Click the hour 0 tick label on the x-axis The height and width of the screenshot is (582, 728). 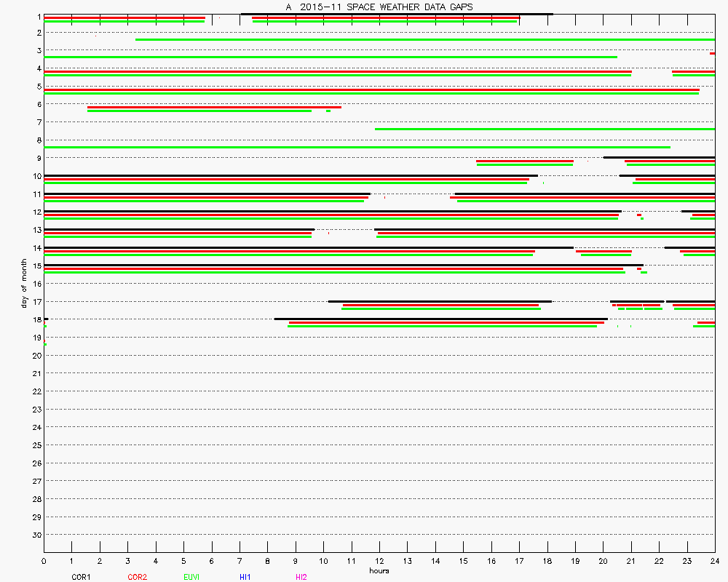click(44, 561)
